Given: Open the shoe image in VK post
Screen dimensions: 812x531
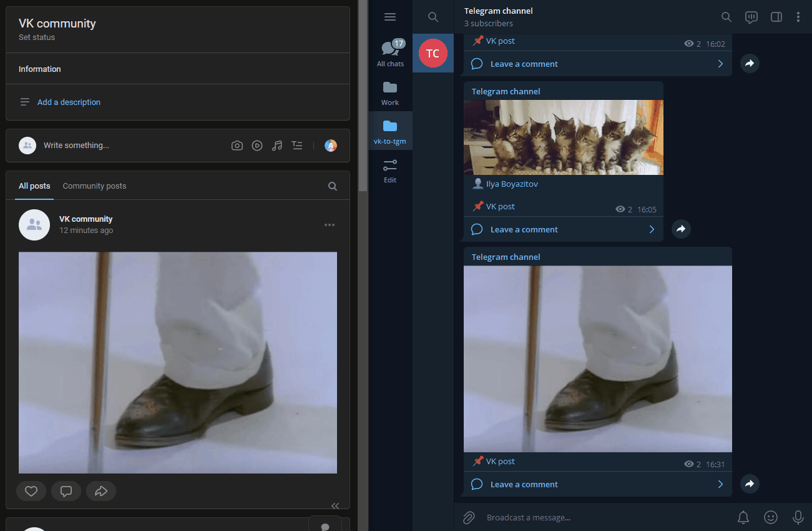Looking at the screenshot, I should 178,363.
